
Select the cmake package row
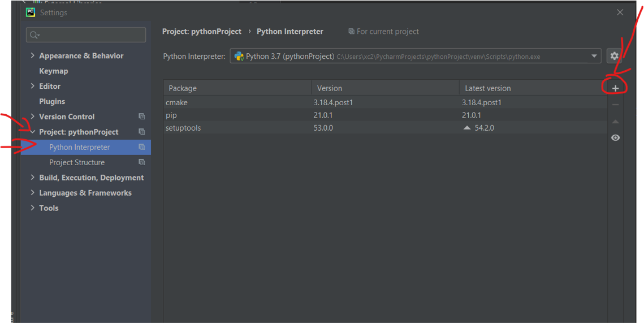click(x=385, y=102)
